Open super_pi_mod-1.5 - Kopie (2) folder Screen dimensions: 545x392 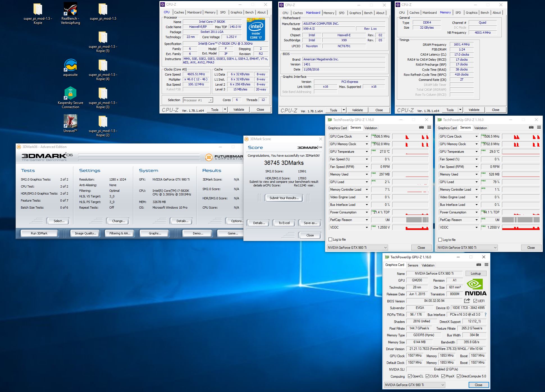(x=103, y=126)
